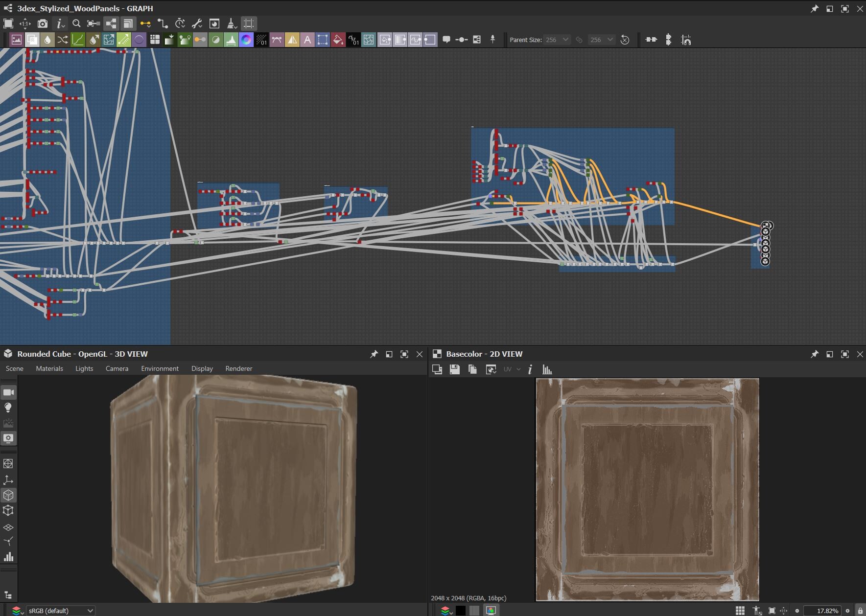
Task: Copy the image in the 2D view toolbar
Action: click(473, 370)
